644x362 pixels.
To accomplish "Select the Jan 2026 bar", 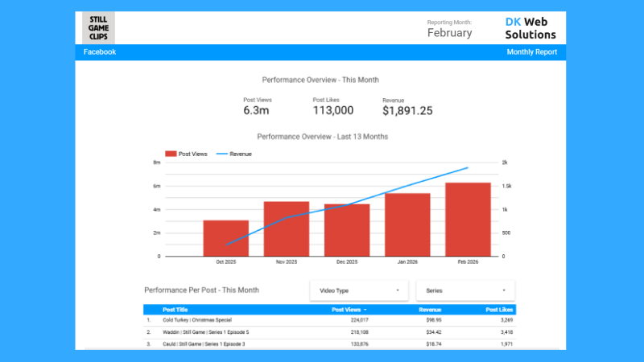I will [x=407, y=225].
